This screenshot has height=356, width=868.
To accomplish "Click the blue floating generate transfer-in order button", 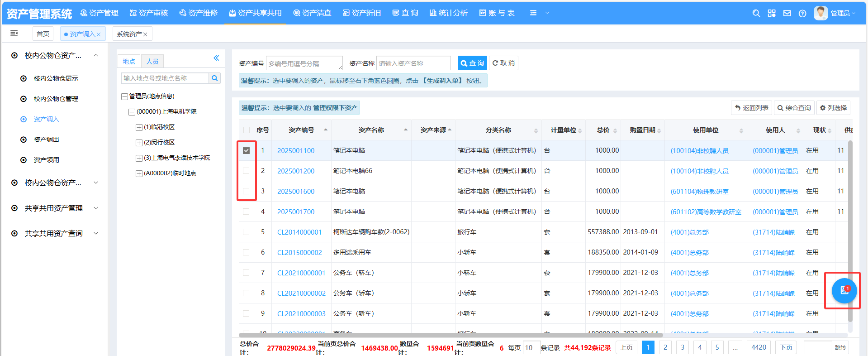I will (844, 290).
